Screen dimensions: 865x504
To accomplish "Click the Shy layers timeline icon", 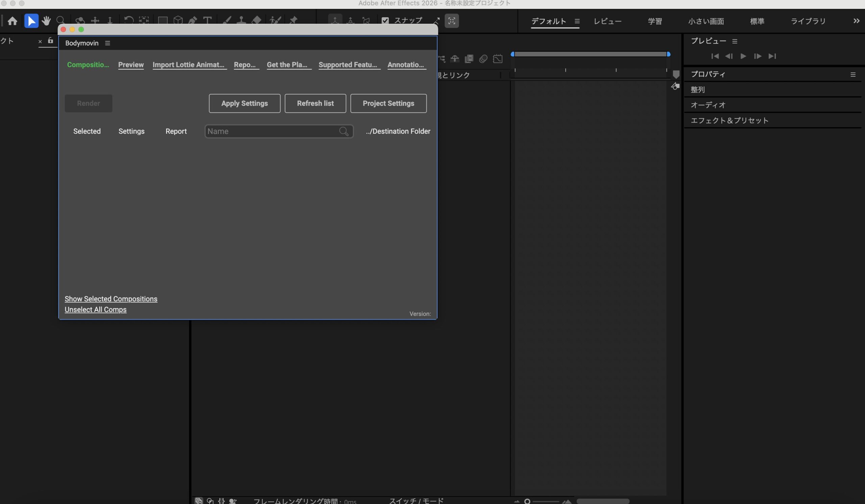I will point(455,59).
